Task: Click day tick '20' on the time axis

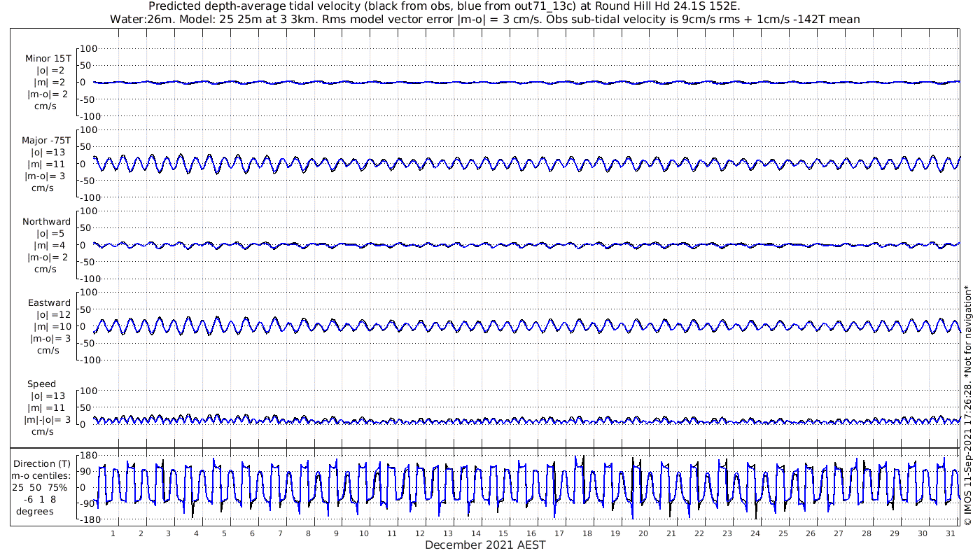Action: 643,533
